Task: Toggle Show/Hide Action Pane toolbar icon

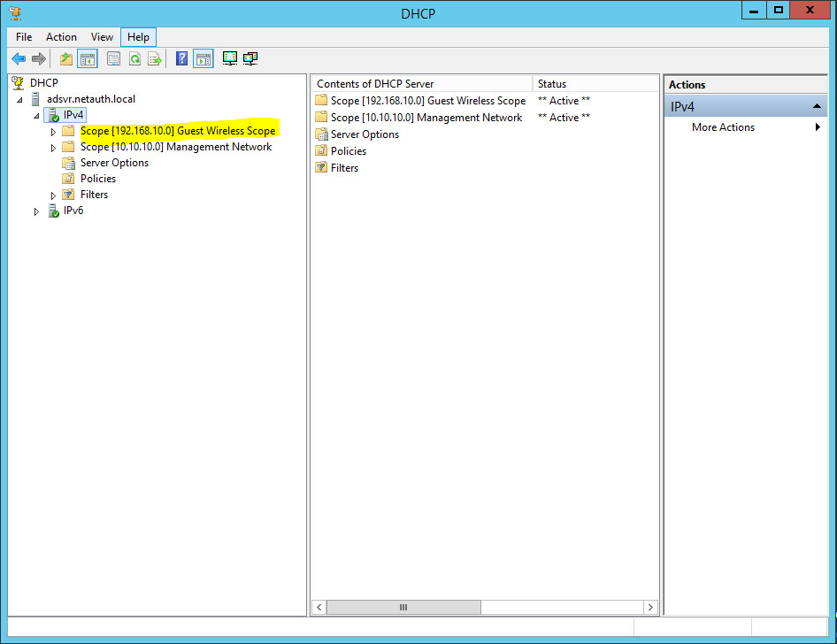Action: (203, 58)
